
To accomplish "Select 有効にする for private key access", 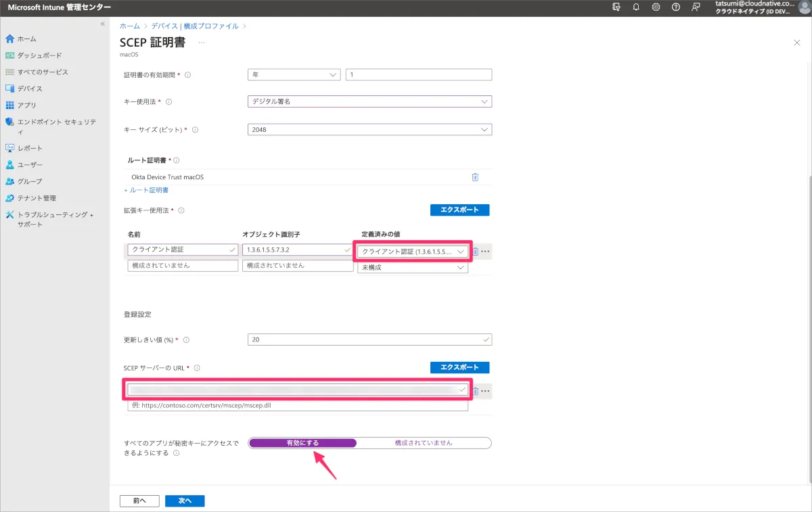I will 302,443.
